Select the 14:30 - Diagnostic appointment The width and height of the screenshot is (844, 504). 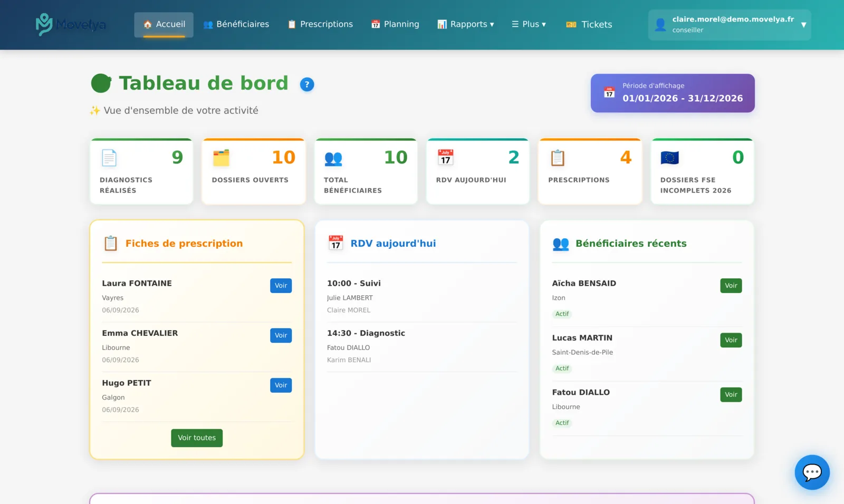point(421,346)
